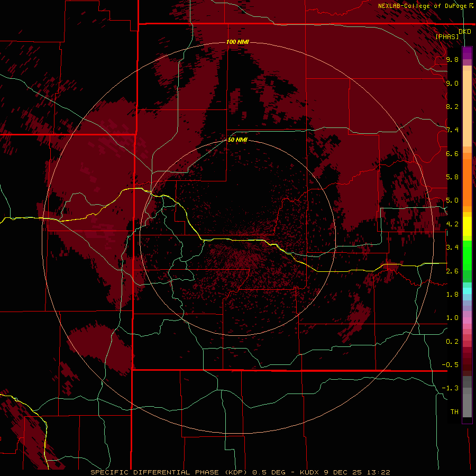Click the [PHAS] units label
The width and height of the screenshot is (476, 476).
(x=447, y=37)
